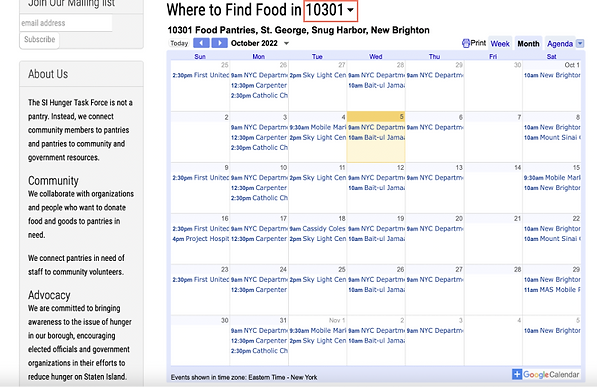Click the email address input field
Screen dimensions: 597x387
point(66,23)
